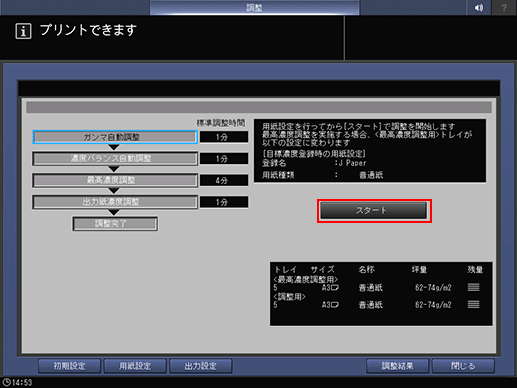
Task: Click A3 orientation icon in 調整用 row
Action: pyautogui.click(x=335, y=304)
